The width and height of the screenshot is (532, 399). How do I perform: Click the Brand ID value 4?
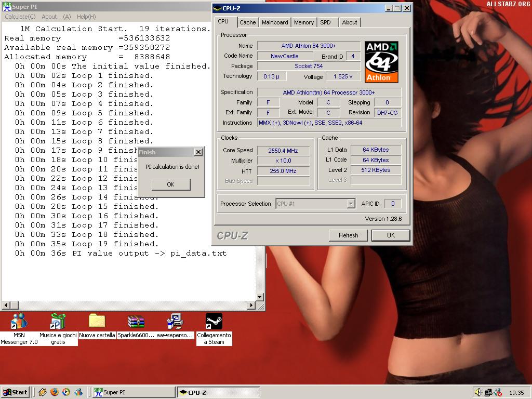click(353, 56)
